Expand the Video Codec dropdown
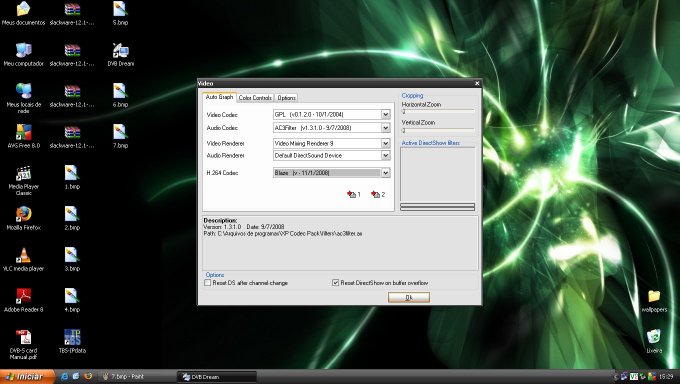The height and width of the screenshot is (384, 680). pos(386,114)
